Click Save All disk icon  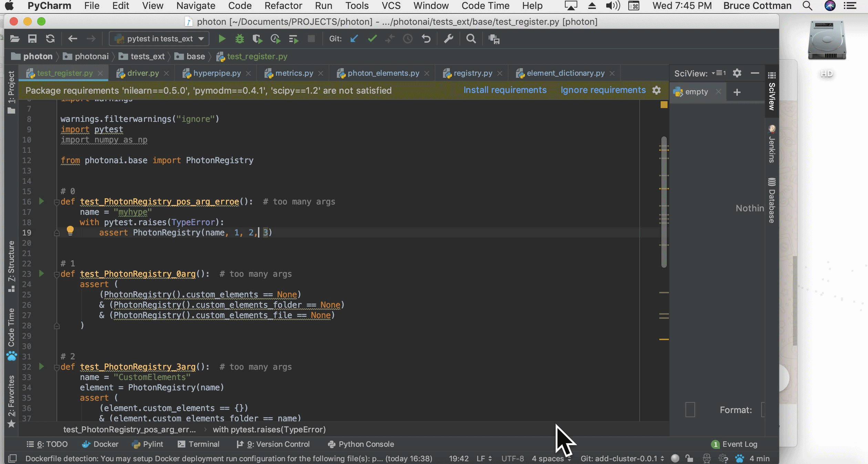tap(32, 39)
